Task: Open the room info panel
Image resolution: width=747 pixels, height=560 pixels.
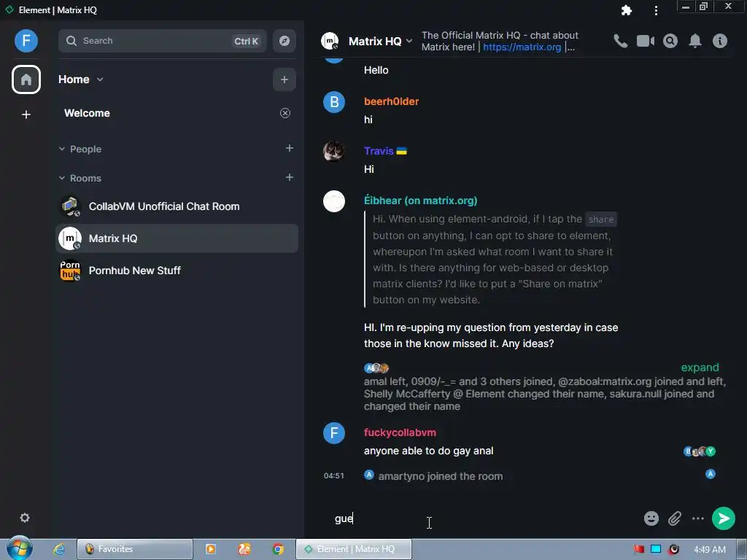Action: tap(720, 41)
